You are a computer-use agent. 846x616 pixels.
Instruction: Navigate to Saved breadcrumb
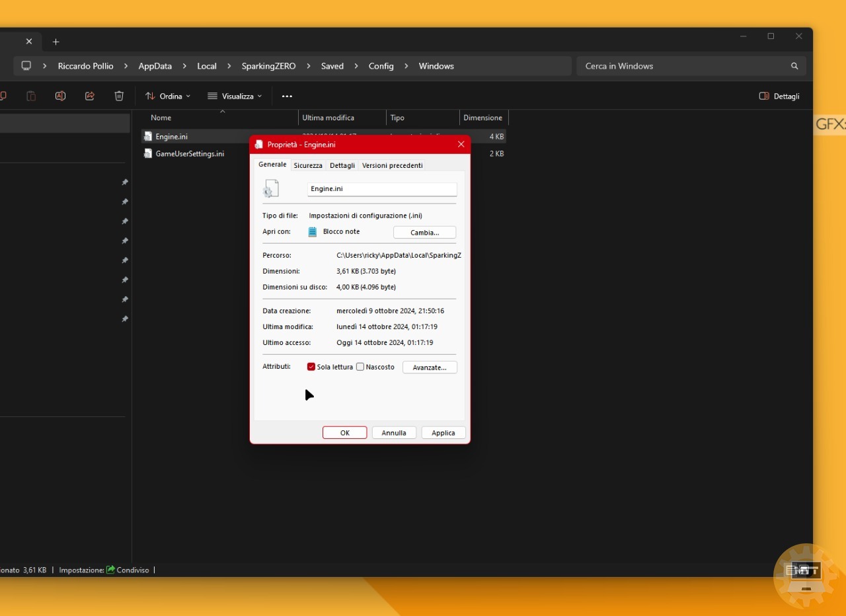coord(332,66)
